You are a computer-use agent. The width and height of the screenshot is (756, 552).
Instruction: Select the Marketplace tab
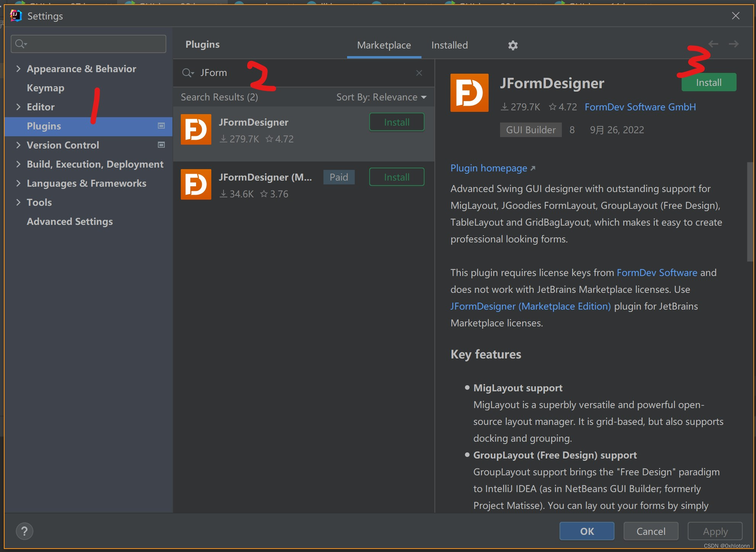(384, 45)
